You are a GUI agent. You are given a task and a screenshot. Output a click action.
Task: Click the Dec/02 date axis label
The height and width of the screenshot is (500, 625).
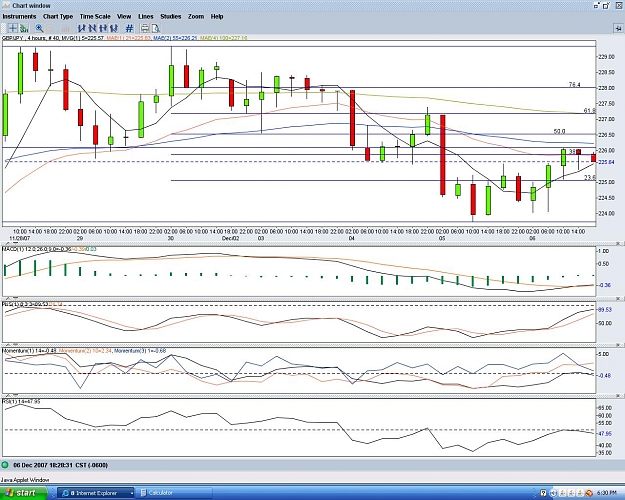pos(230,238)
